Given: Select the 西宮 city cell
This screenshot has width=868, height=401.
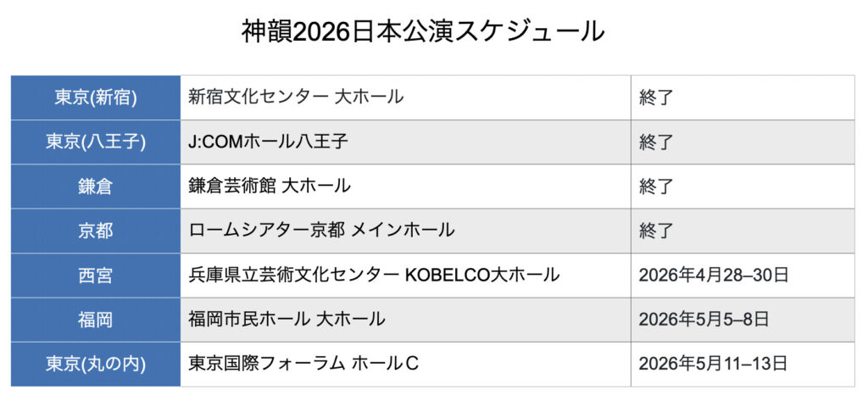Looking at the screenshot, I should click(x=96, y=275).
